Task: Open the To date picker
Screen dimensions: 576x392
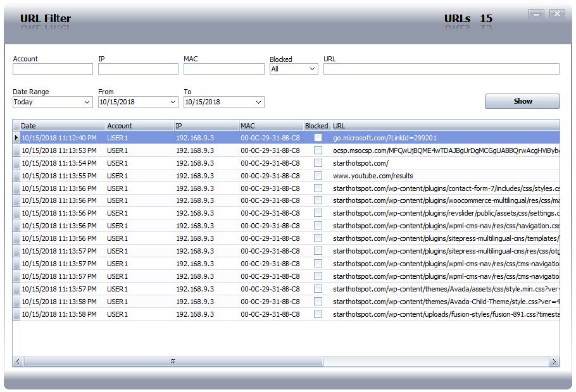Action: (x=223, y=102)
